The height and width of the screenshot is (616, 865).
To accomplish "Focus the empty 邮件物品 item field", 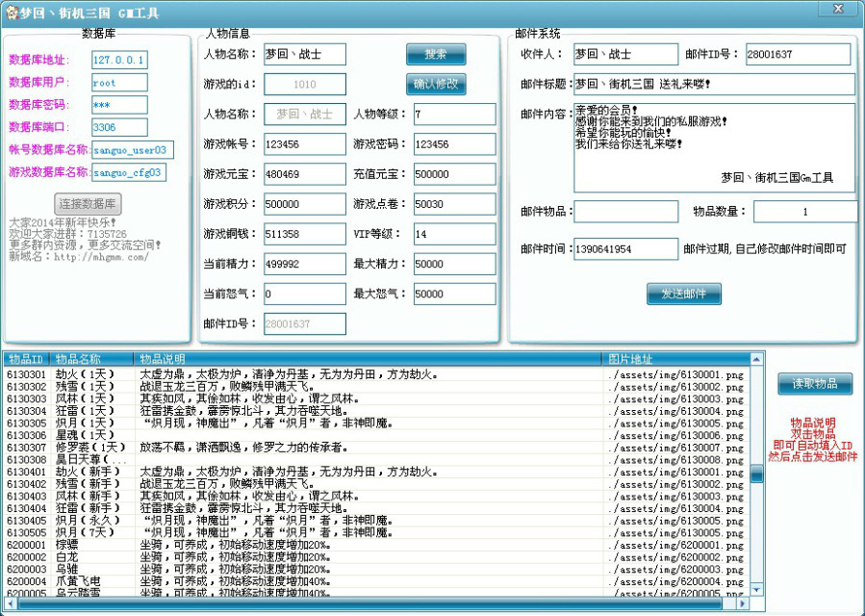I will [x=626, y=212].
